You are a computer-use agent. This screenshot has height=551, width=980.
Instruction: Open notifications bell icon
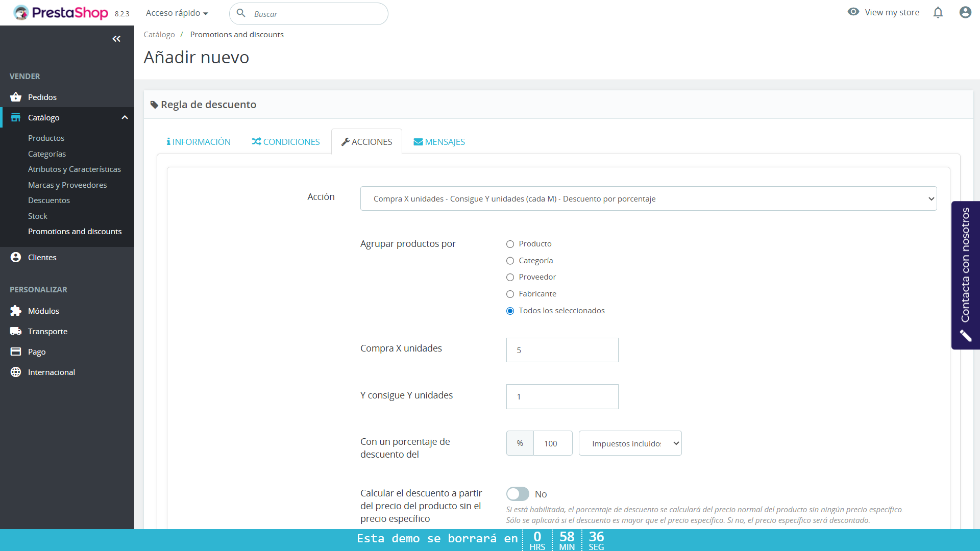coord(938,12)
